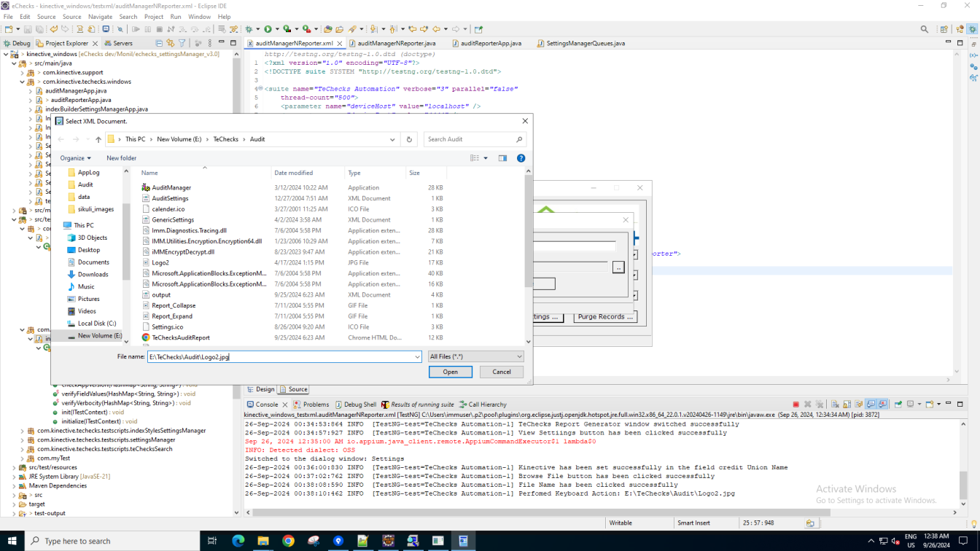980x551 pixels.
Task: Click the green Run button in toolbar
Action: pos(268,29)
